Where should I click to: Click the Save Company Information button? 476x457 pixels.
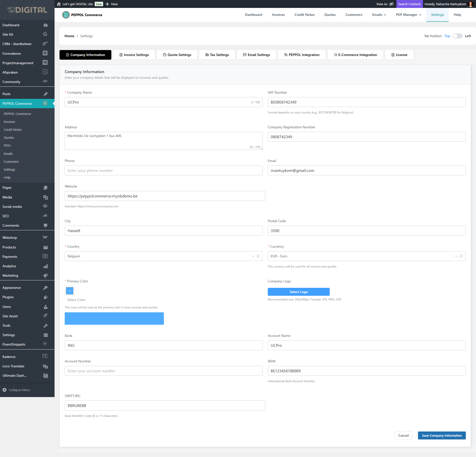(442, 435)
